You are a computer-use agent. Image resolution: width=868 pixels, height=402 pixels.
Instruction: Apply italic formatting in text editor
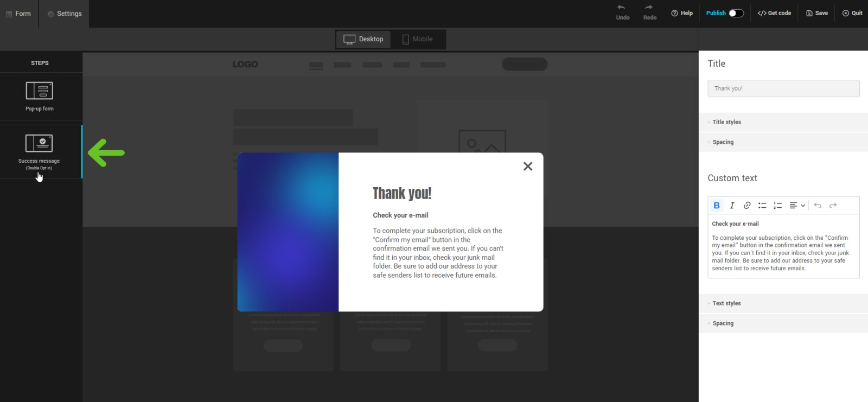732,206
